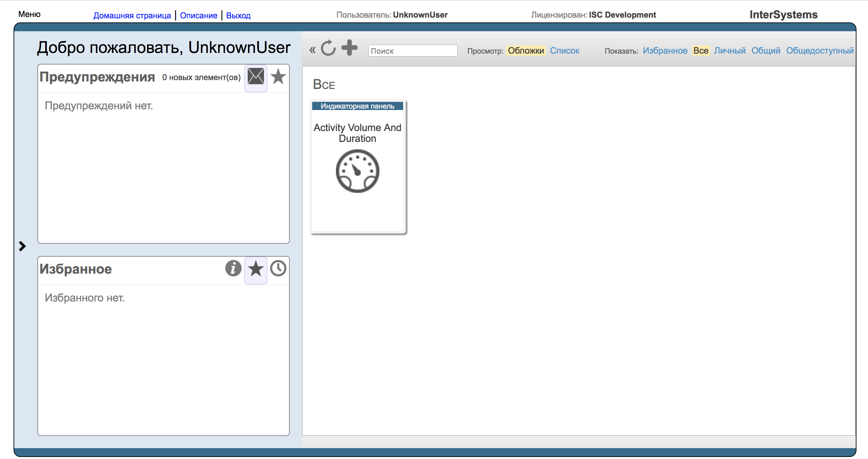Open the Домашняя страница link
This screenshot has height=459, width=868.
click(132, 15)
